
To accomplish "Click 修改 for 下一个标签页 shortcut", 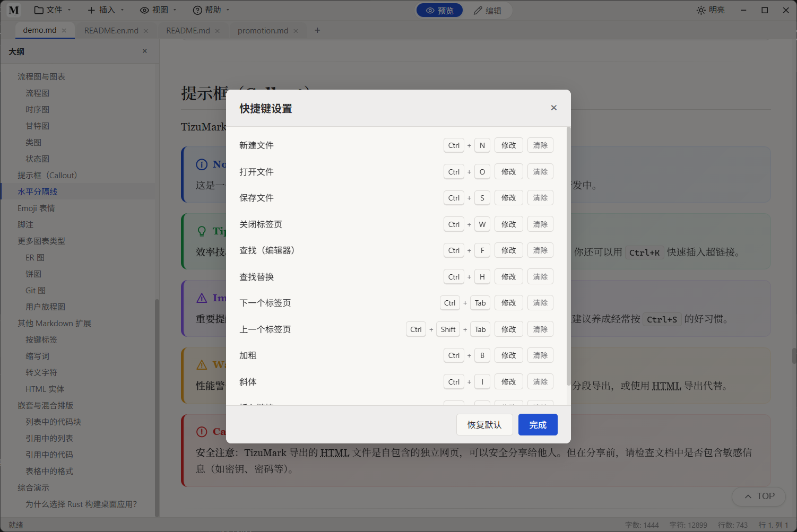I will click(x=509, y=303).
